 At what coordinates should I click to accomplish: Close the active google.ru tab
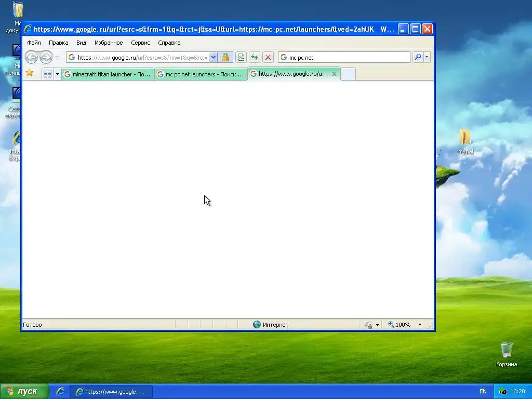point(334,74)
